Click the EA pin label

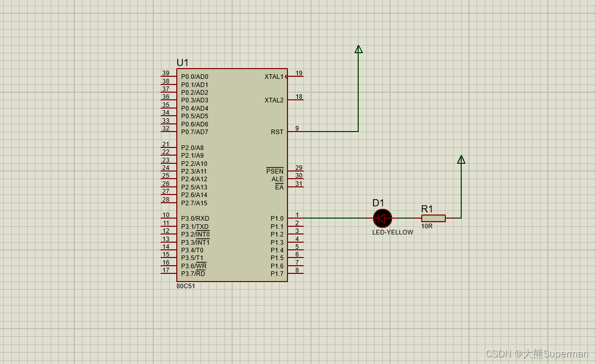279,187
